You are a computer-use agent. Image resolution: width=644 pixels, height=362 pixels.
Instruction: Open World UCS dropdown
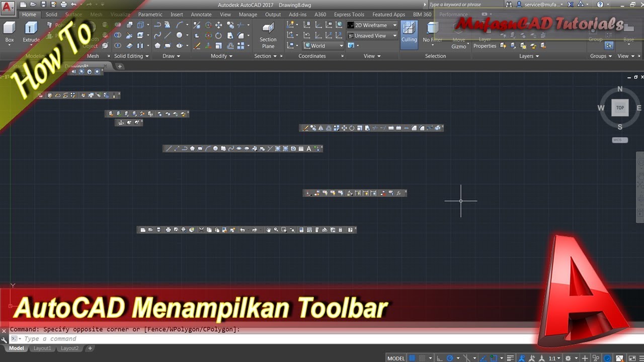tap(324, 46)
